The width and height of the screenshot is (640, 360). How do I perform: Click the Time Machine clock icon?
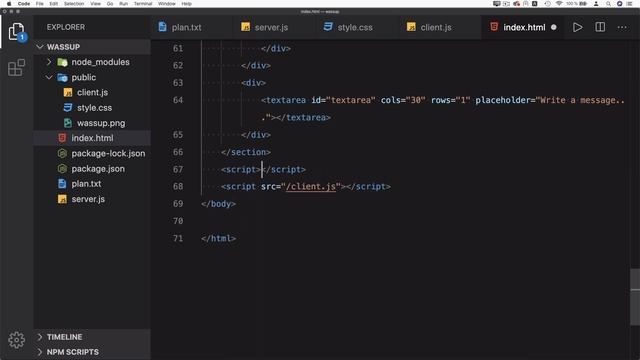pos(548,4)
